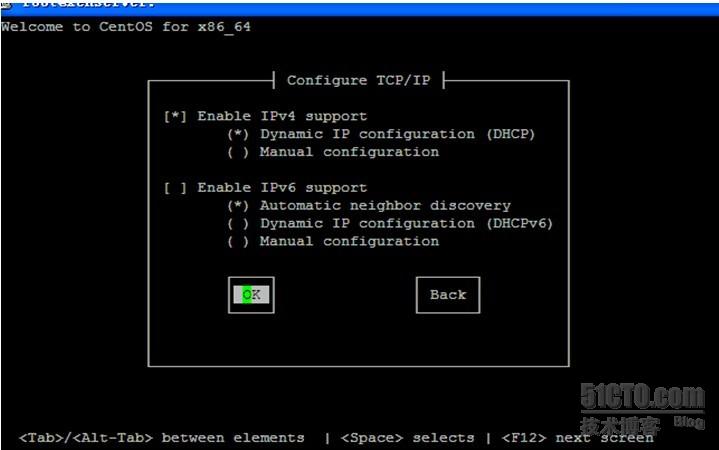Select the IPv4 Manual configuration radio option
The height and width of the screenshot is (450, 719).
pos(238,152)
